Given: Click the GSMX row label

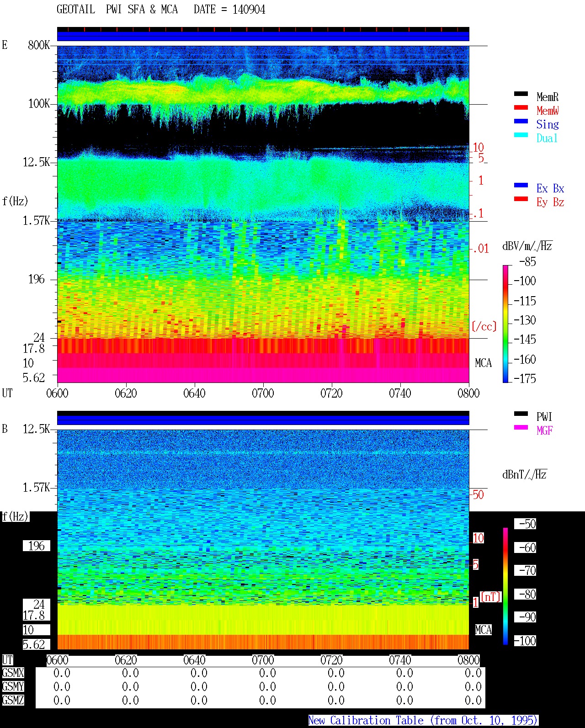Looking at the screenshot, I should click(x=13, y=673).
